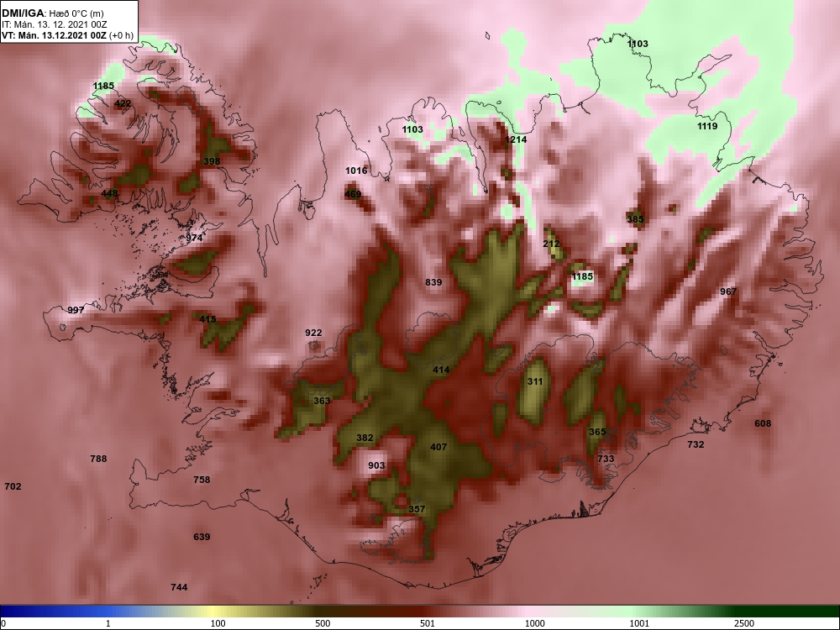The height and width of the screenshot is (630, 840).
Task: Click the 469 map value
Action: coord(353,194)
